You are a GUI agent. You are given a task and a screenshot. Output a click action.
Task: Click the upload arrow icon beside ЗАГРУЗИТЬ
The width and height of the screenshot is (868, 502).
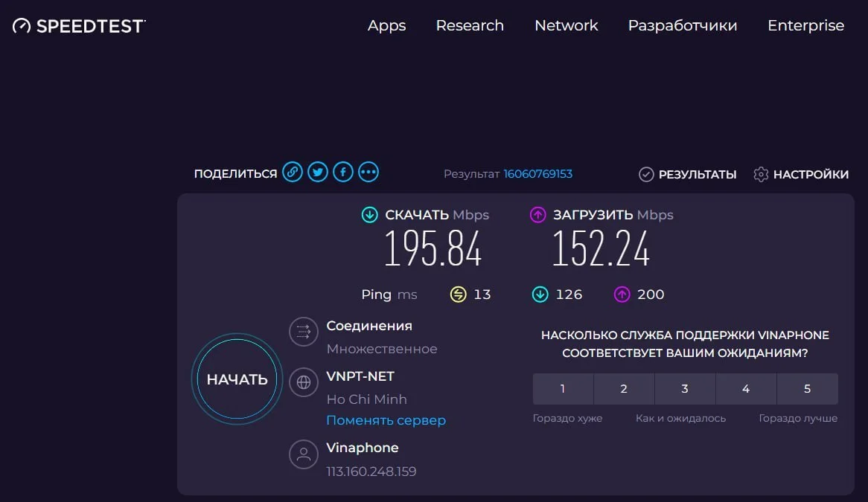(x=538, y=214)
